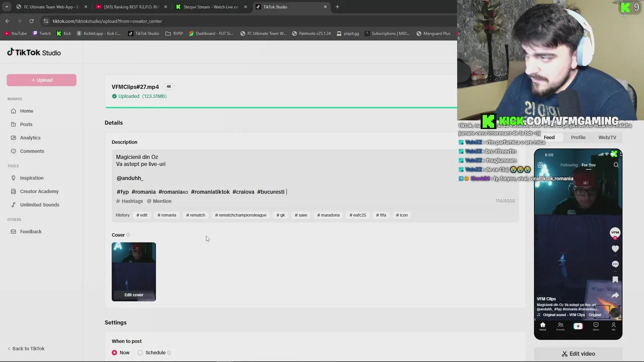The height and width of the screenshot is (362, 644).
Task: Open the tab search dropdown arrow
Action: coord(6,7)
